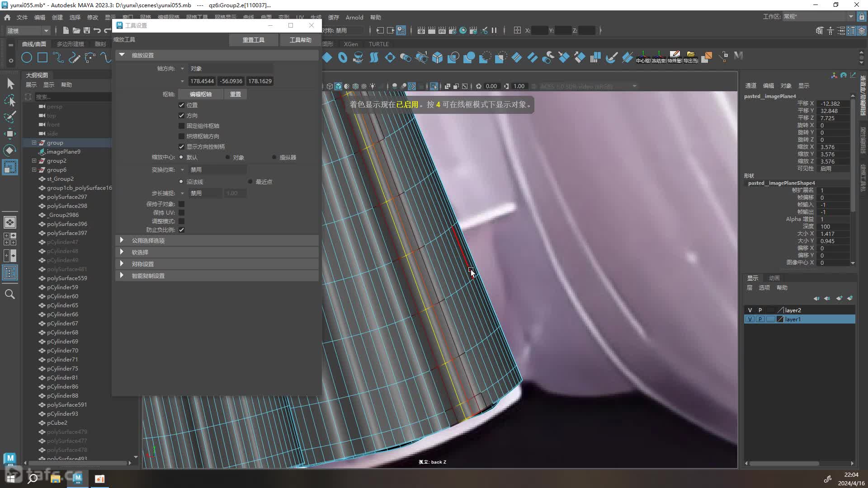Enable the 固定组件枢轴 checkbox
The image size is (868, 488).
(181, 126)
